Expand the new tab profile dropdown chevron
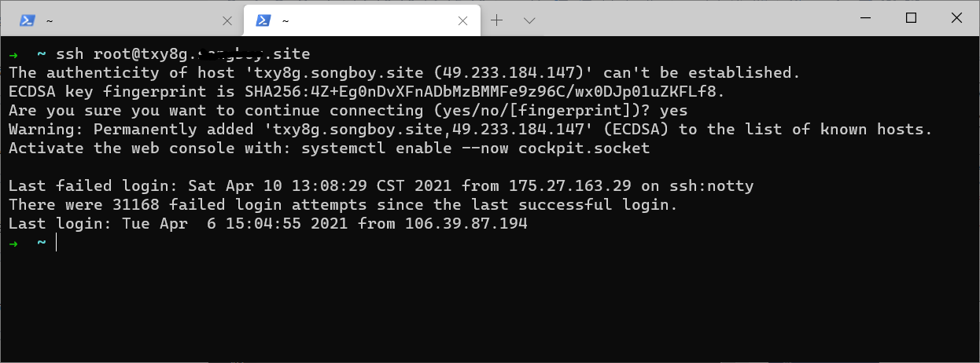This screenshot has width=980, height=363. pyautogui.click(x=529, y=20)
